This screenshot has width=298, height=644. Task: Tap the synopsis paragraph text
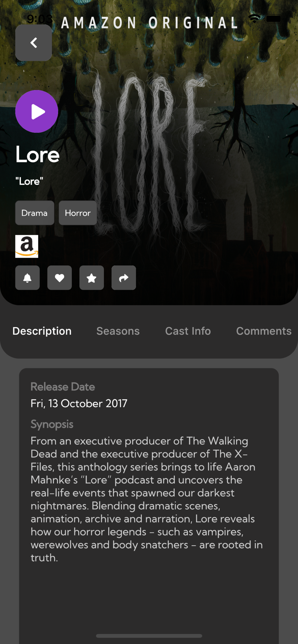coord(147,499)
